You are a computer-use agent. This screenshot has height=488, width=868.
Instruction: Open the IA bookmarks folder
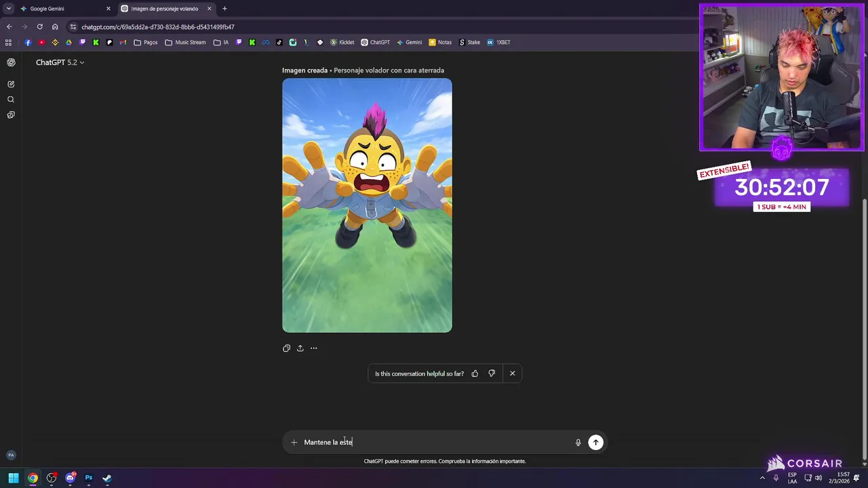pos(221,42)
